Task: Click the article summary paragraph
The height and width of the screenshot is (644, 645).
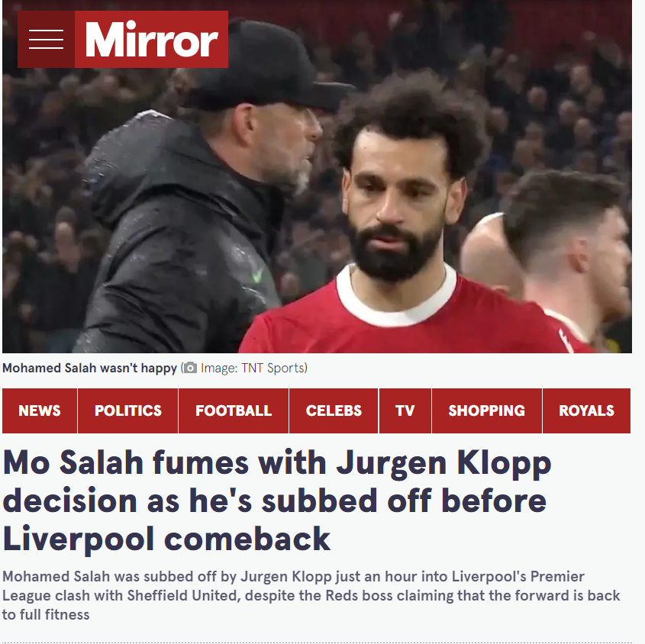Action: tap(311, 595)
